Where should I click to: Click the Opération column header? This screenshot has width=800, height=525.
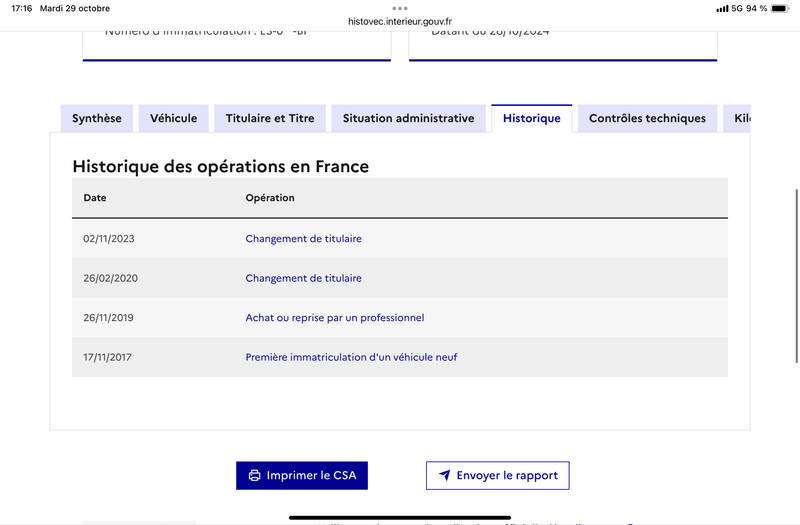pos(270,198)
